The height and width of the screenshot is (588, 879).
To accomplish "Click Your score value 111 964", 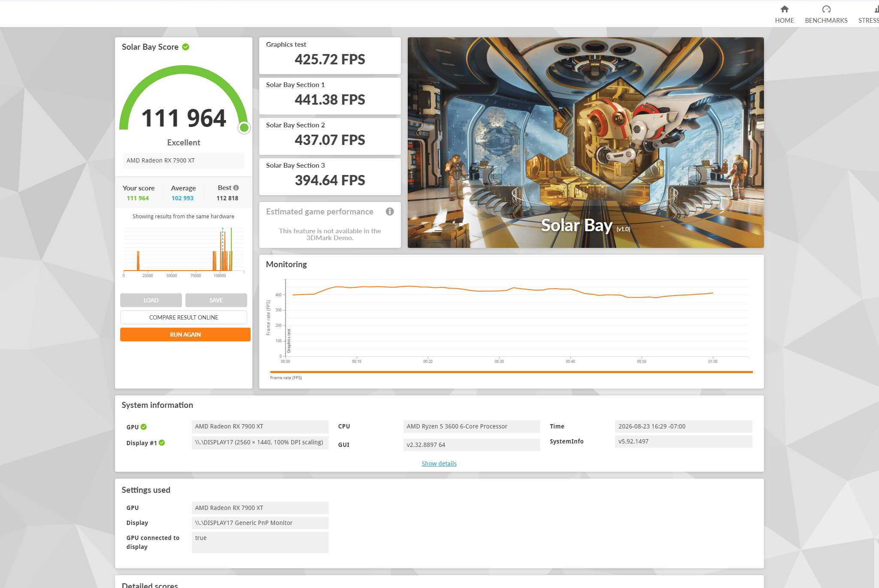I will point(138,198).
